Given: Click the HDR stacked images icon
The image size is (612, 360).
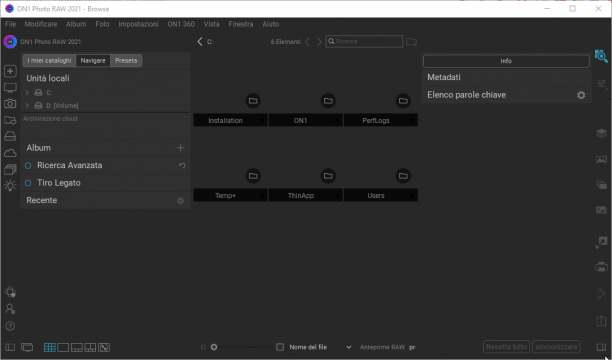Looking at the screenshot, I should (x=601, y=184).
